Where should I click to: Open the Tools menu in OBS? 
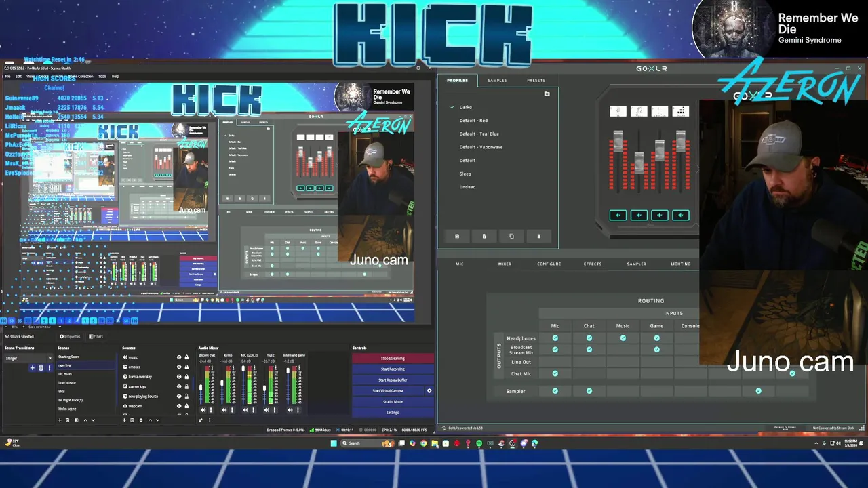pyautogui.click(x=102, y=76)
